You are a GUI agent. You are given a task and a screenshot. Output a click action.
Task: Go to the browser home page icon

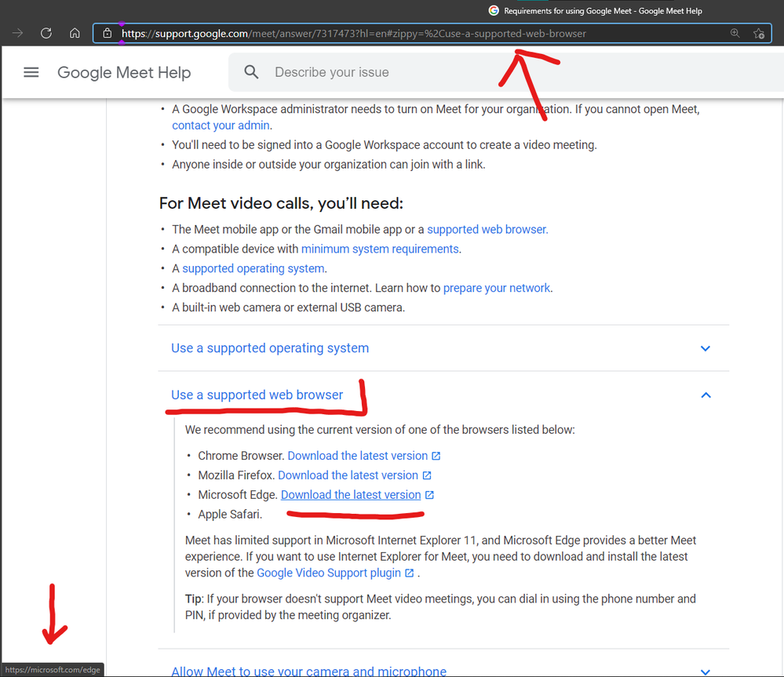tap(75, 34)
